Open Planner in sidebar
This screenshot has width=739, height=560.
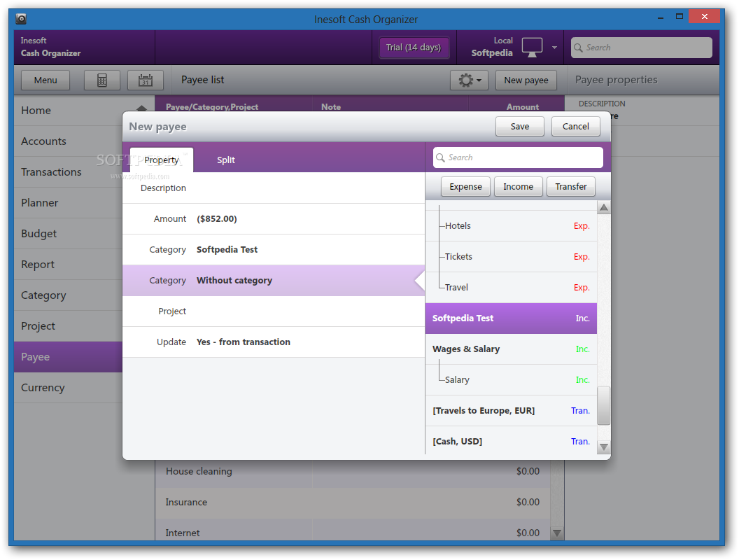[68, 203]
